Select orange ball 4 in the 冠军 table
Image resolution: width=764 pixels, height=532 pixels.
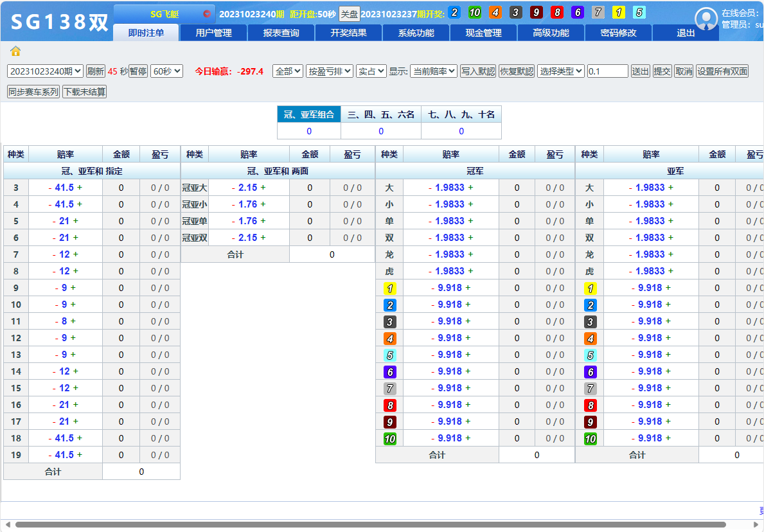click(390, 338)
